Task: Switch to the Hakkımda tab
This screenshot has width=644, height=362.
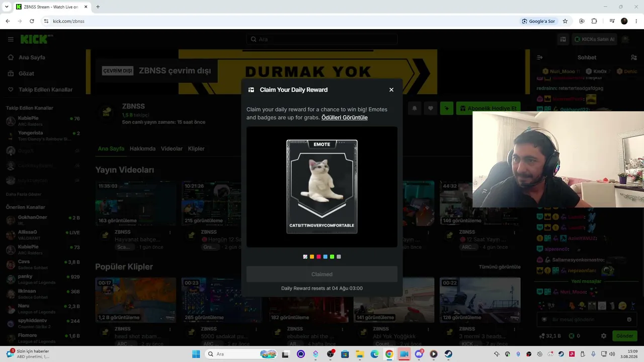Action: point(142,149)
